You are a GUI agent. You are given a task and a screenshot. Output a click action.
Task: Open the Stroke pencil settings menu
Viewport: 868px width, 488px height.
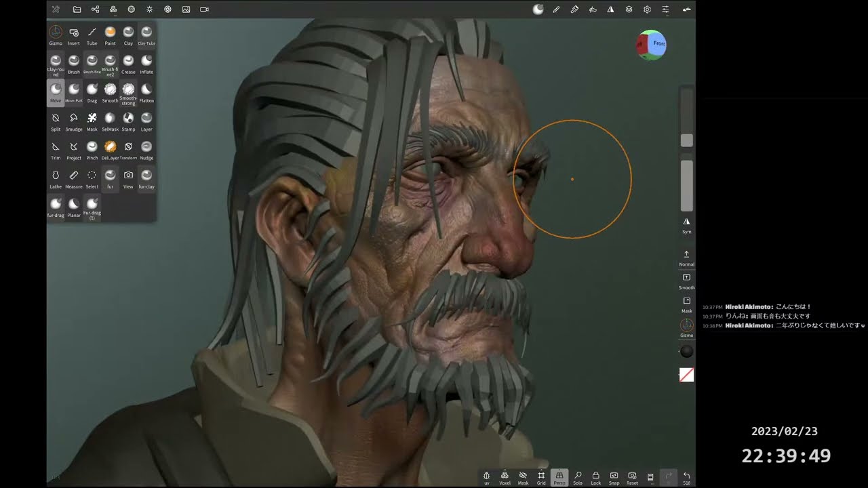[556, 9]
